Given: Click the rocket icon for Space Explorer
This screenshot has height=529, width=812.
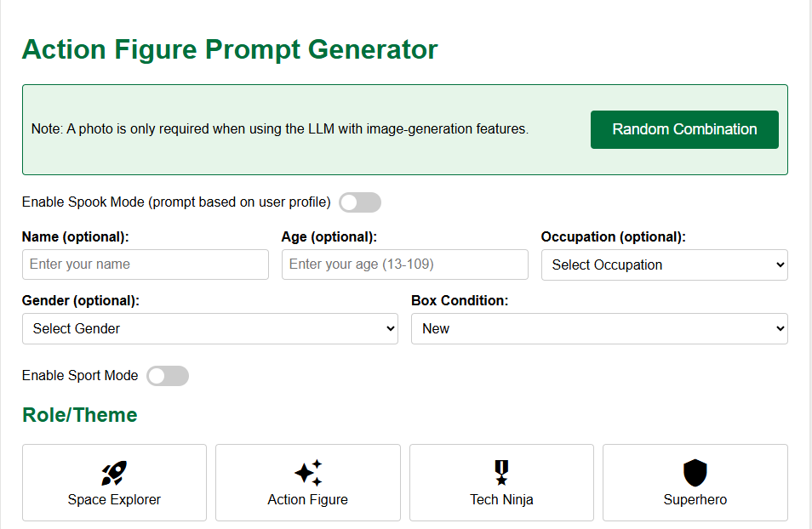Looking at the screenshot, I should tap(114, 473).
